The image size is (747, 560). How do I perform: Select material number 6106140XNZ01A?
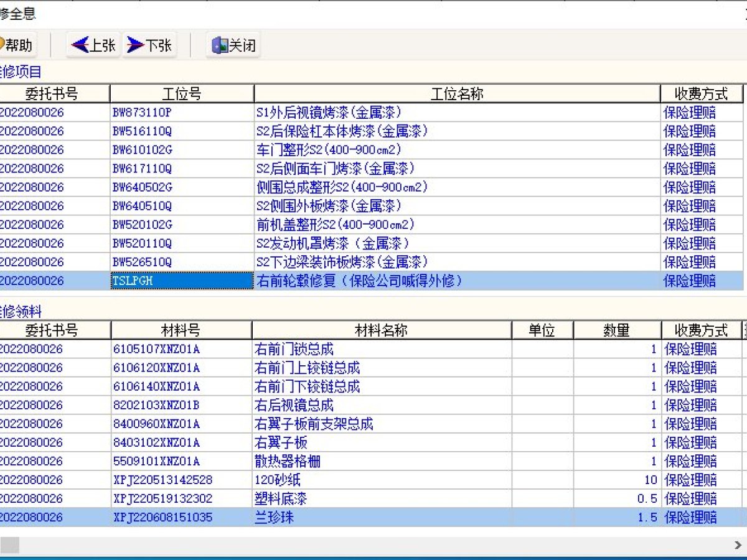(157, 386)
